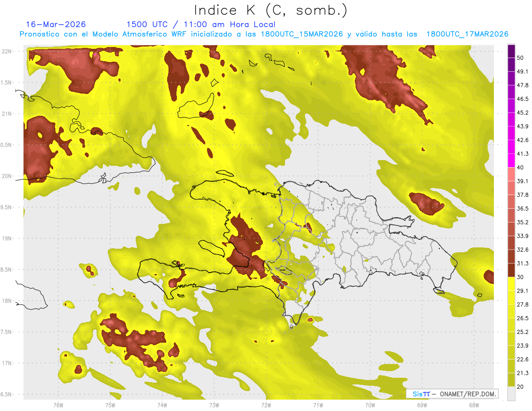Viewport: 532px width, 411px height.
Task: Click the "21N" latitude axis label
Action: (x=8, y=114)
